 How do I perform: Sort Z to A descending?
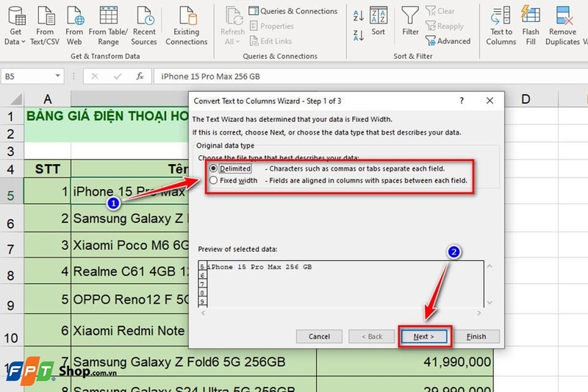pyautogui.click(x=359, y=35)
